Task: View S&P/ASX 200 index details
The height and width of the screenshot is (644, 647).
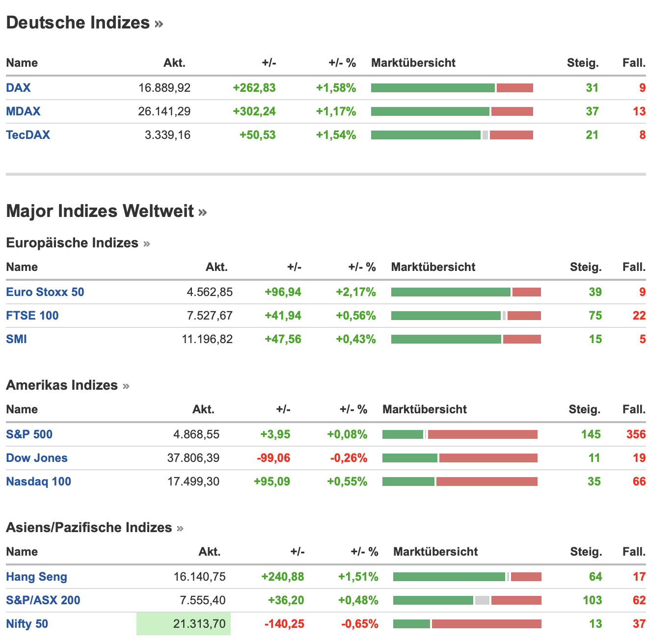Action: (x=43, y=600)
